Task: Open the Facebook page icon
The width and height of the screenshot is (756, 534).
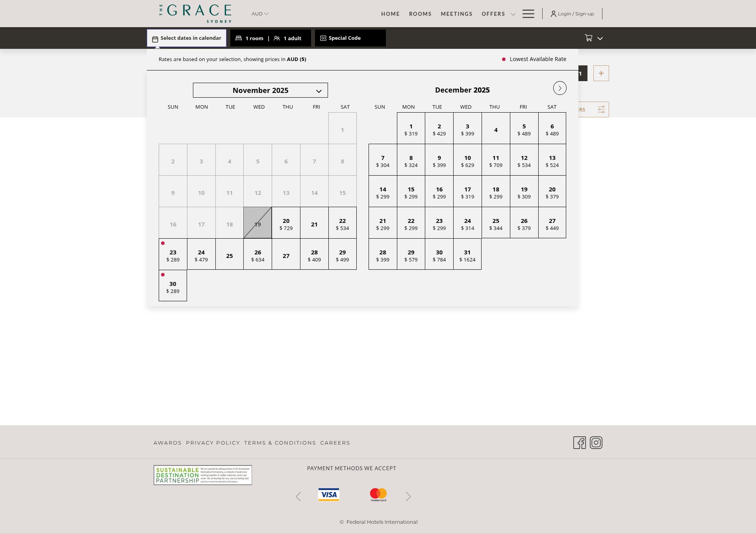Action: click(579, 443)
